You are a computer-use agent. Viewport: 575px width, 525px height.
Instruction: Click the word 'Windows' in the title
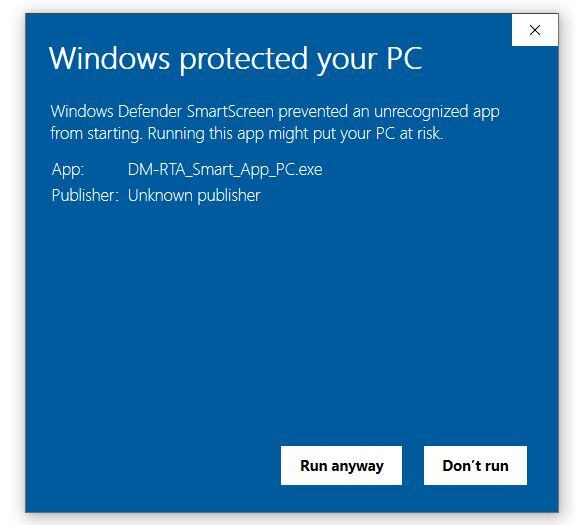(x=110, y=58)
